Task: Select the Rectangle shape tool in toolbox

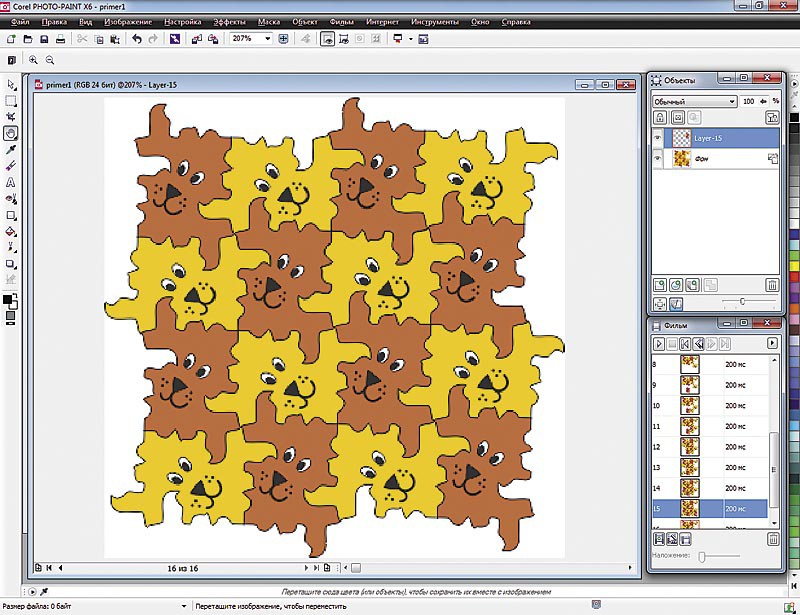Action: pyautogui.click(x=11, y=215)
